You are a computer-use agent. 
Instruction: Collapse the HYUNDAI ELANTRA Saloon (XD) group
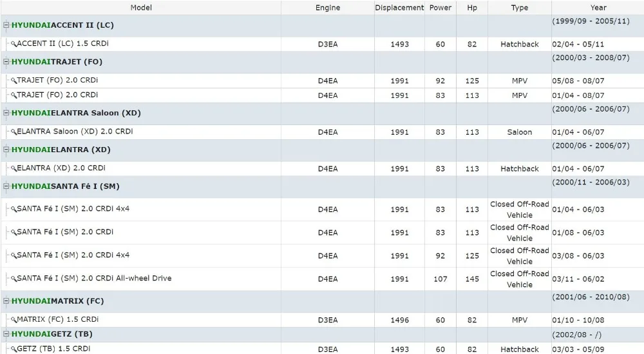(x=6, y=113)
